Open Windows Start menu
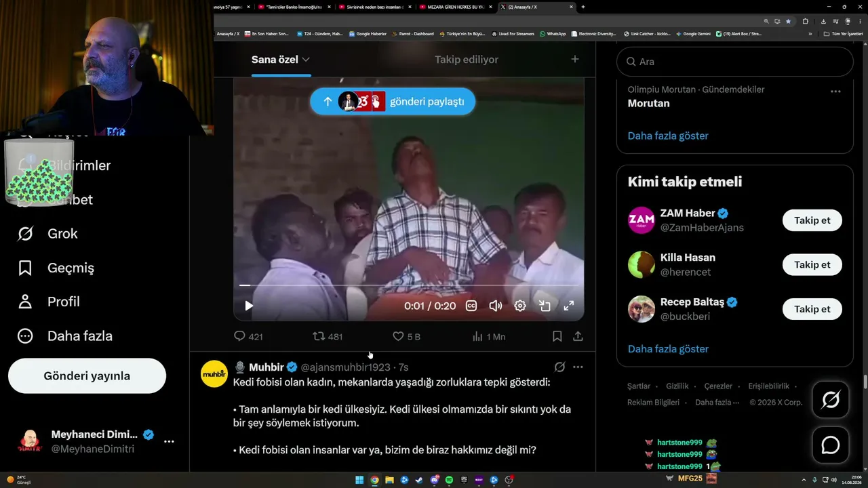This screenshot has height=488, width=868. point(359,481)
